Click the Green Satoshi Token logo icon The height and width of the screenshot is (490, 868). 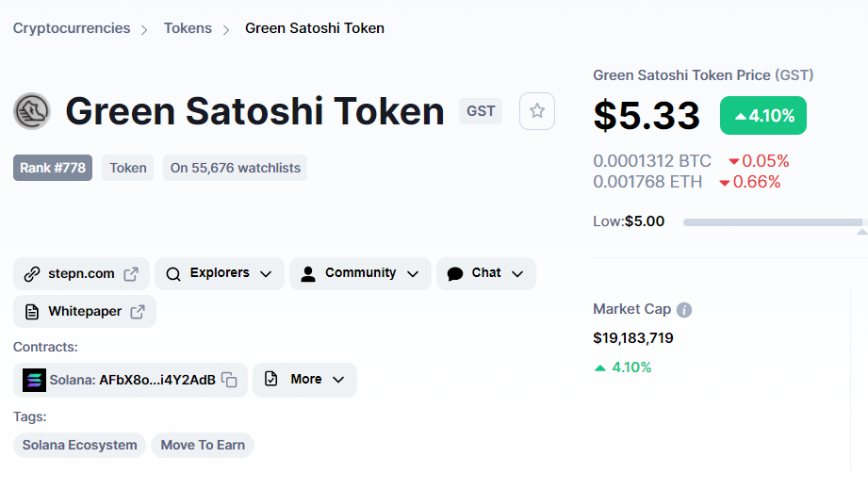pyautogui.click(x=31, y=111)
